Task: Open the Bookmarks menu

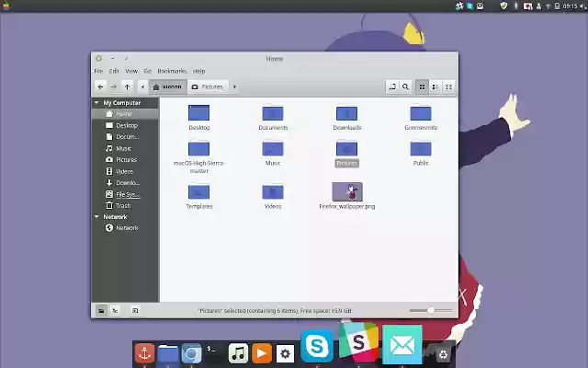Action: [171, 71]
